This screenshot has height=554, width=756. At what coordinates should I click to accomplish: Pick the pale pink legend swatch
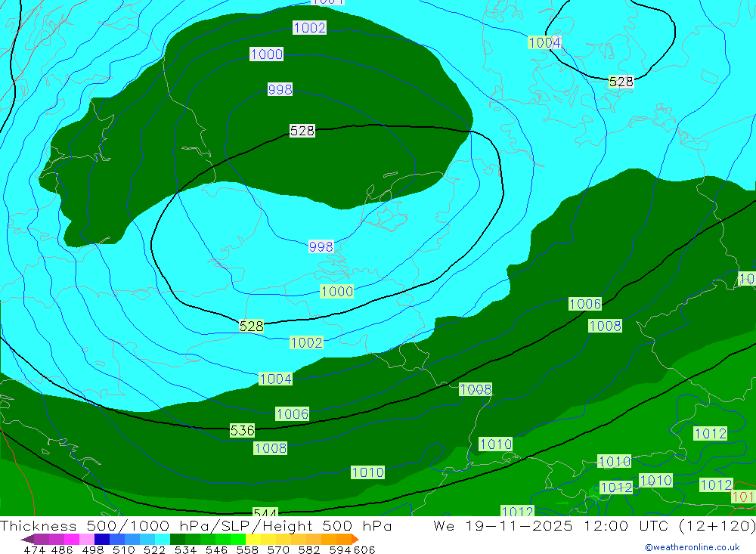click(x=87, y=539)
